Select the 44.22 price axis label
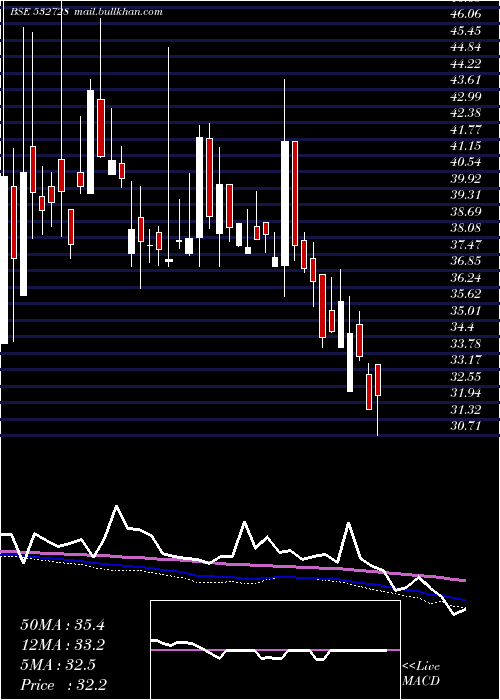Screen dimensions: 500x700 [x=466, y=64]
